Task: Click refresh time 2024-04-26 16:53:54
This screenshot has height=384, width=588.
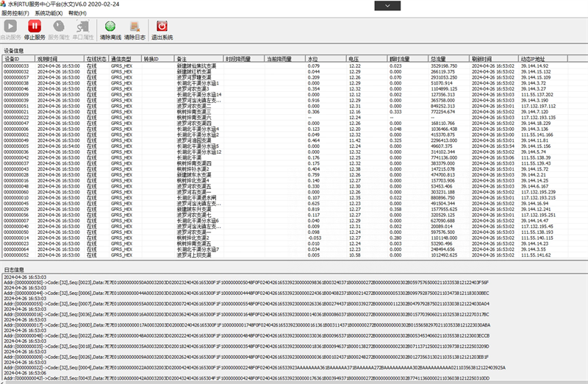Action: click(x=492, y=146)
